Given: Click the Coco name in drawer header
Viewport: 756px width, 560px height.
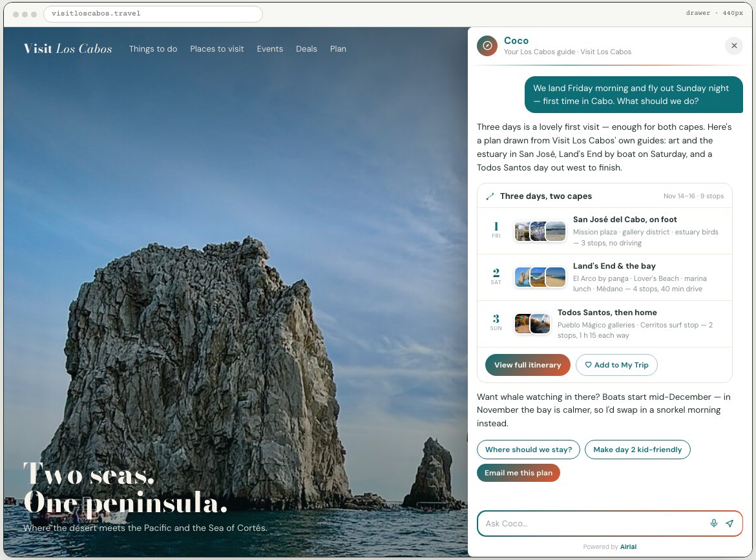Looking at the screenshot, I should tap(516, 41).
